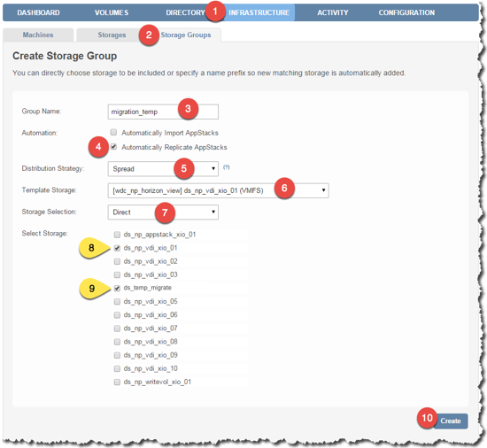Click the Create button
Image resolution: width=487 pixels, height=448 pixels.
[x=451, y=421]
